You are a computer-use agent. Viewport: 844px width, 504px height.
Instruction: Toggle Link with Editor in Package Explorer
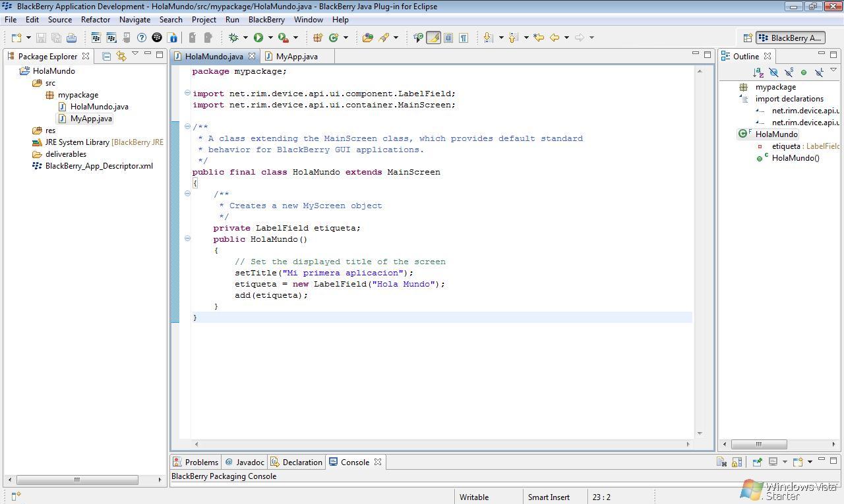[121, 57]
